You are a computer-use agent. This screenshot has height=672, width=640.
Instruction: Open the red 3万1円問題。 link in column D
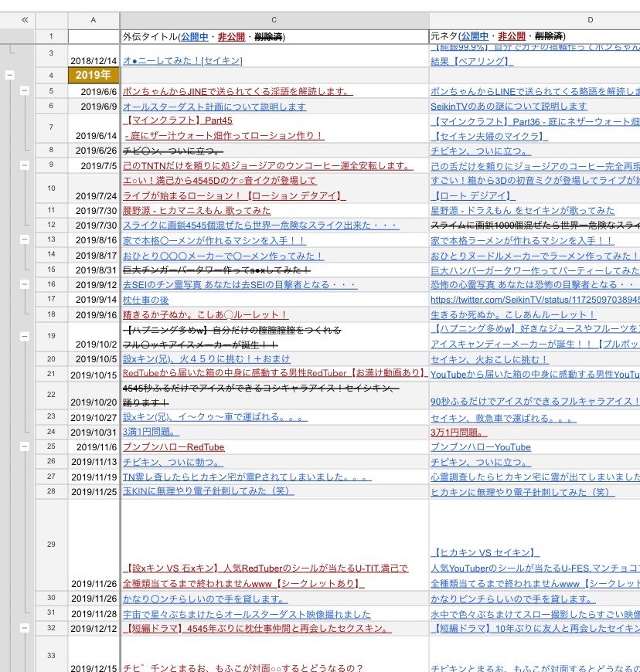click(x=458, y=433)
